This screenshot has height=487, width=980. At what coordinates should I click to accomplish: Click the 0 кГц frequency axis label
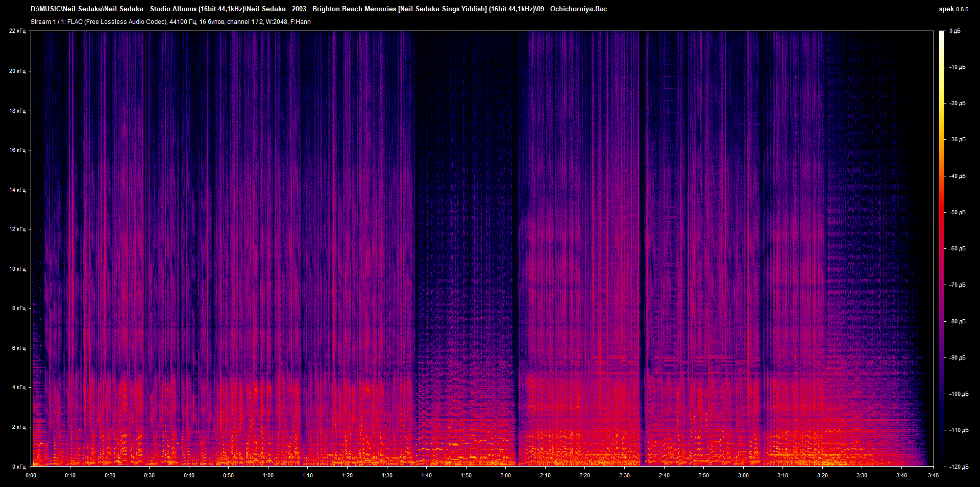point(19,467)
